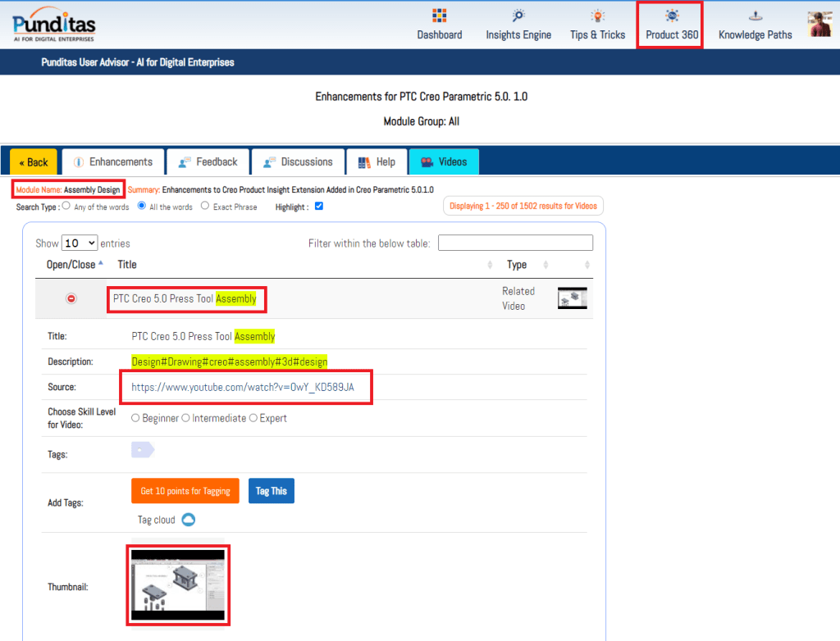Sort by the Open/Close column arrow
Image resolution: width=840 pixels, height=641 pixels.
[x=101, y=264]
